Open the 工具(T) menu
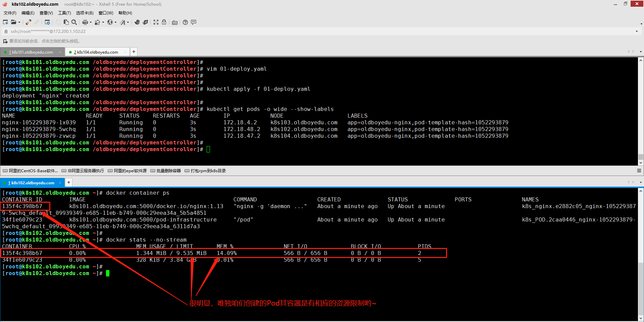Image resolution: width=644 pixels, height=322 pixels. (64, 13)
